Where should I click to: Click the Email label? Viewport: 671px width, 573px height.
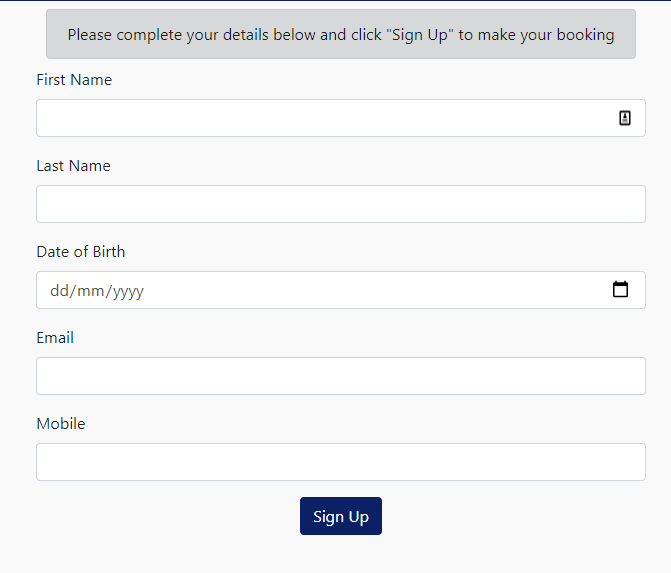coord(55,338)
